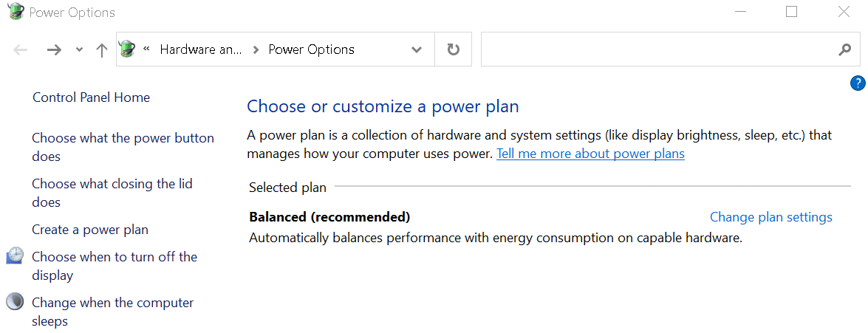Open Change plan settings link
The width and height of the screenshot is (868, 333).
coord(771,217)
